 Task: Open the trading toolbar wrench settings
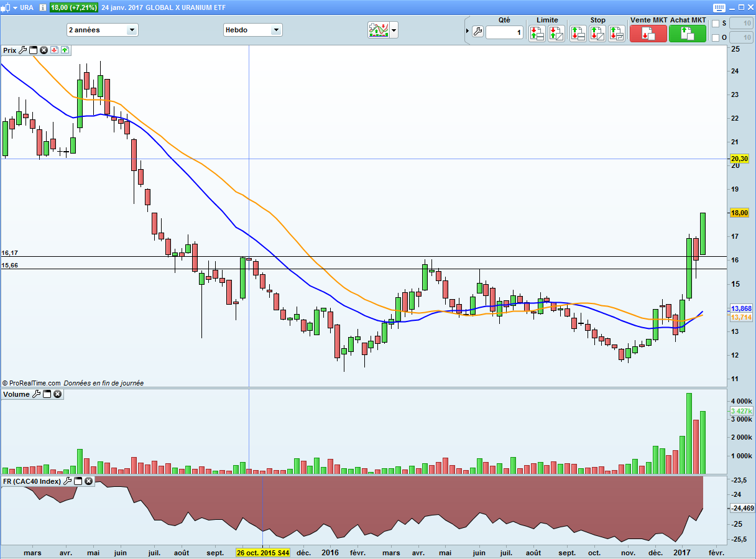click(477, 32)
